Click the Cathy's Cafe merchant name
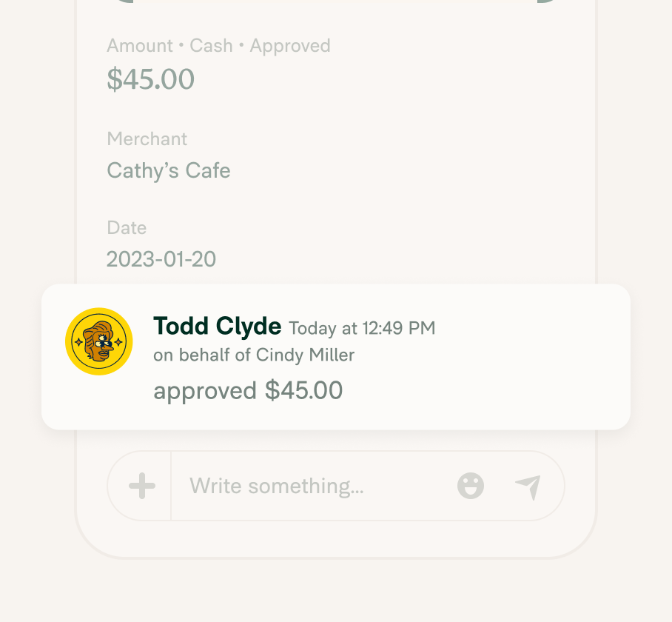 coord(169,171)
